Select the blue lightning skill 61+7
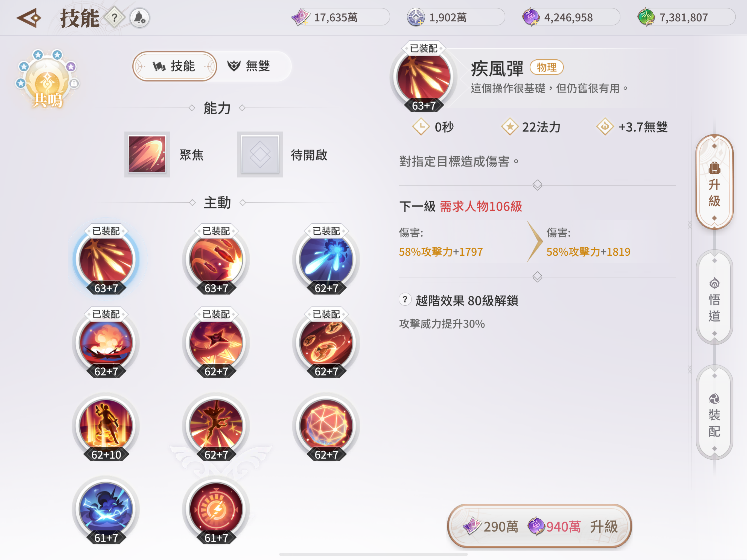This screenshot has height=560, width=747. point(106,509)
